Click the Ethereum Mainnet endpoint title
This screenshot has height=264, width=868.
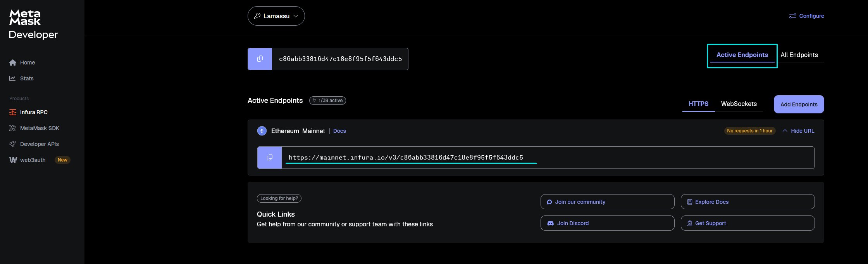[x=298, y=131]
